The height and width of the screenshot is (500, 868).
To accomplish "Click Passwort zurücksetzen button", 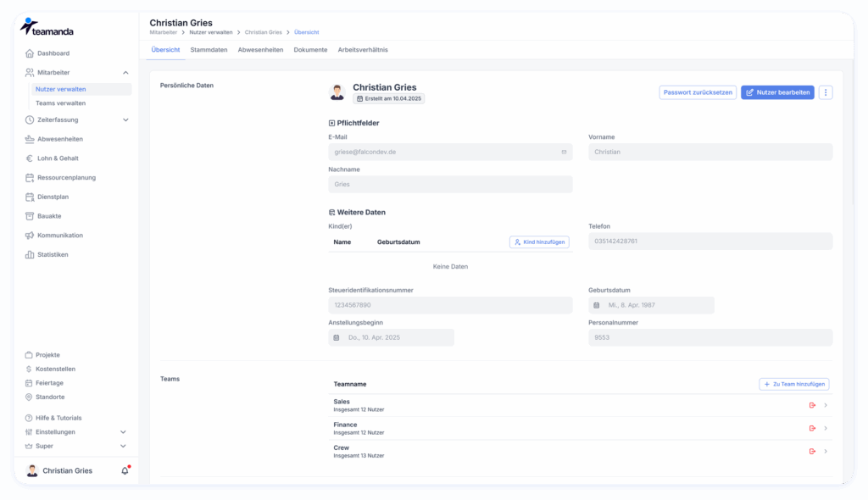I will click(x=698, y=92).
